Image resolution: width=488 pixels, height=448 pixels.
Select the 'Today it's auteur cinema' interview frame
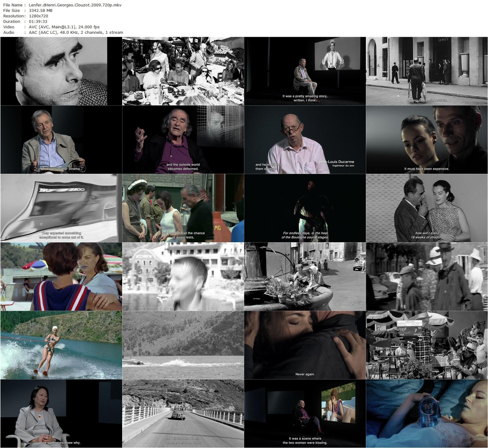[x=61, y=140]
